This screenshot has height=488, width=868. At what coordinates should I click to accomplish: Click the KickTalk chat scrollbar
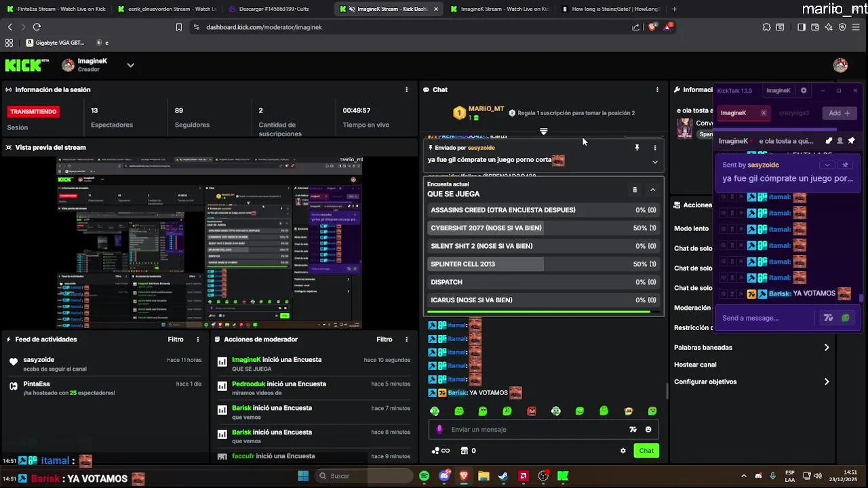(861, 298)
